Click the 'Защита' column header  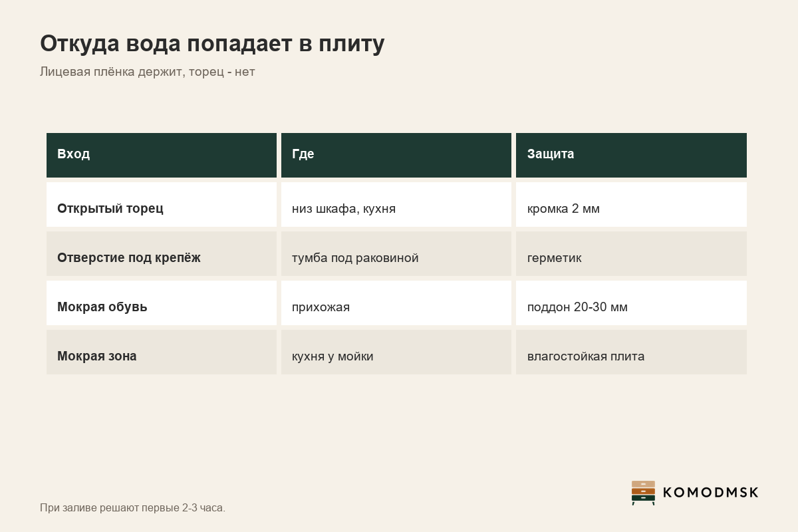coord(631,155)
